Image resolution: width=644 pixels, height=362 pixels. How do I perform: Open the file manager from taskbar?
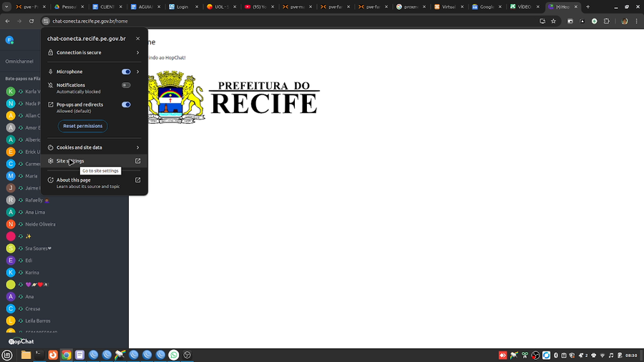26,355
